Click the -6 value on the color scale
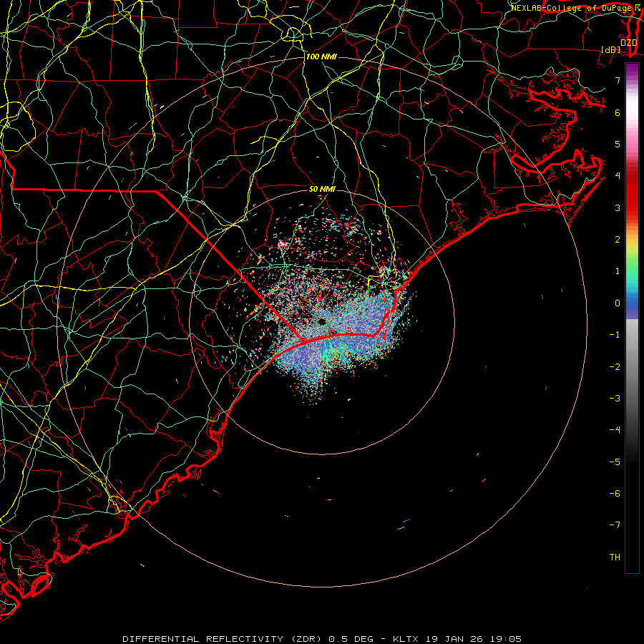The width and height of the screenshot is (644, 644). (x=615, y=494)
